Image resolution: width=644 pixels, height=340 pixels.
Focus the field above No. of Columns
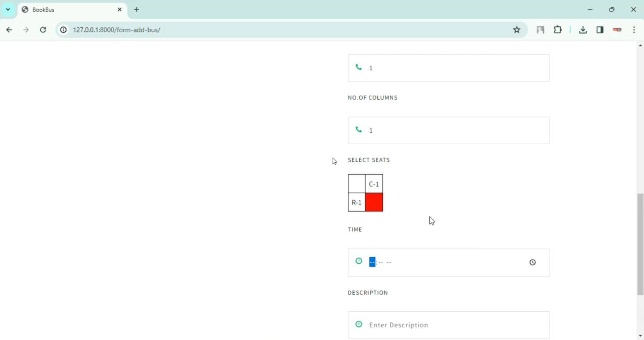(449, 68)
